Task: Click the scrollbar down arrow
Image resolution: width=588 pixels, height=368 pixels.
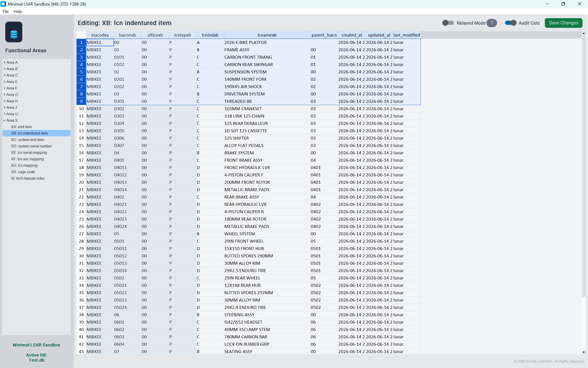Action: 584,352
